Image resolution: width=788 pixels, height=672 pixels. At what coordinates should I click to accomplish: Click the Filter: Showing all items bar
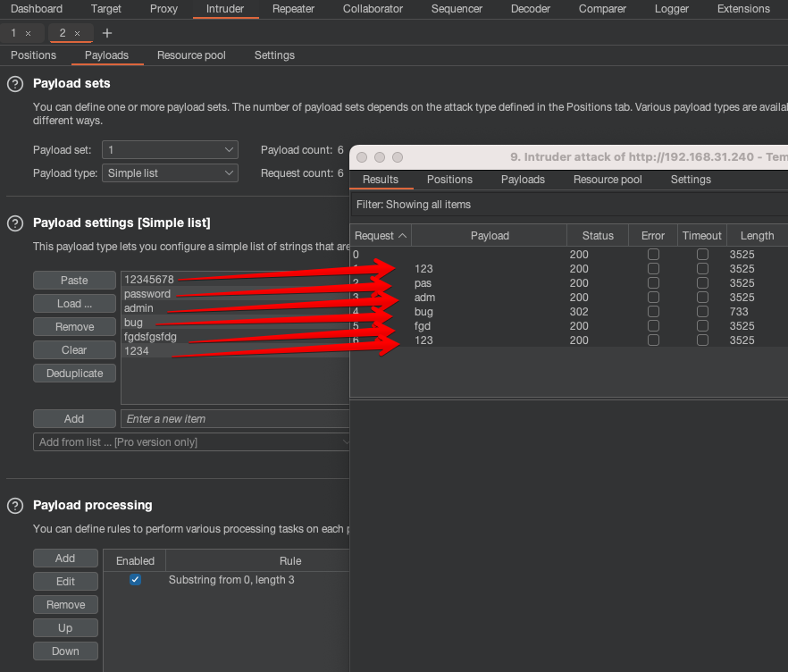pyautogui.click(x=569, y=205)
